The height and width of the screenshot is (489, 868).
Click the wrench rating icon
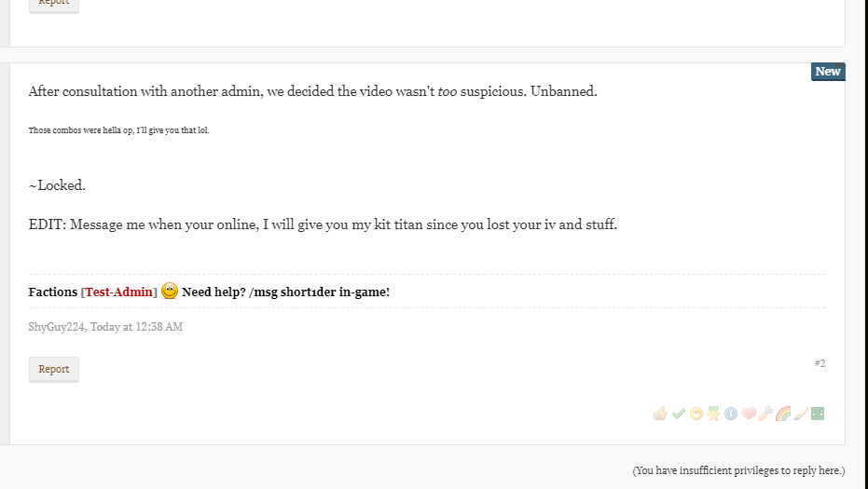(765, 414)
